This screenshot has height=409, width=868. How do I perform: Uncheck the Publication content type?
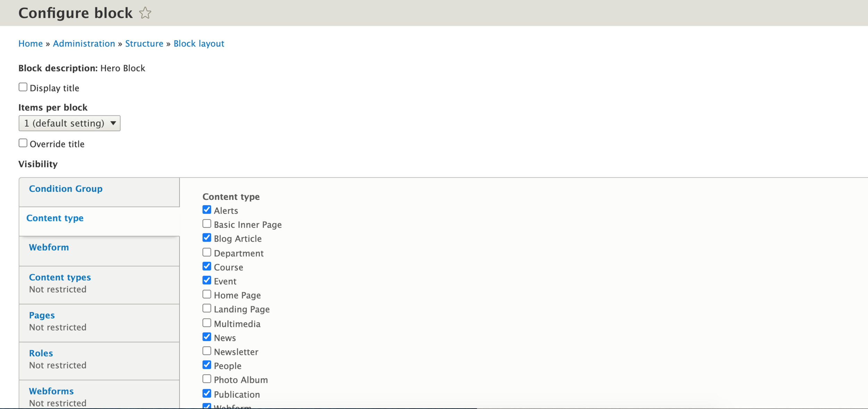[x=207, y=394]
